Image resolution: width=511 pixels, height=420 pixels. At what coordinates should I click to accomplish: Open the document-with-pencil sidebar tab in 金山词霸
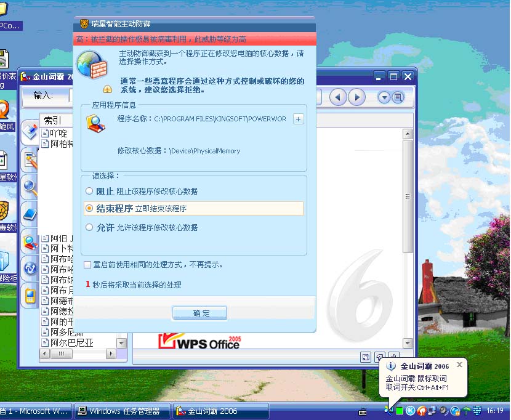[x=30, y=160]
